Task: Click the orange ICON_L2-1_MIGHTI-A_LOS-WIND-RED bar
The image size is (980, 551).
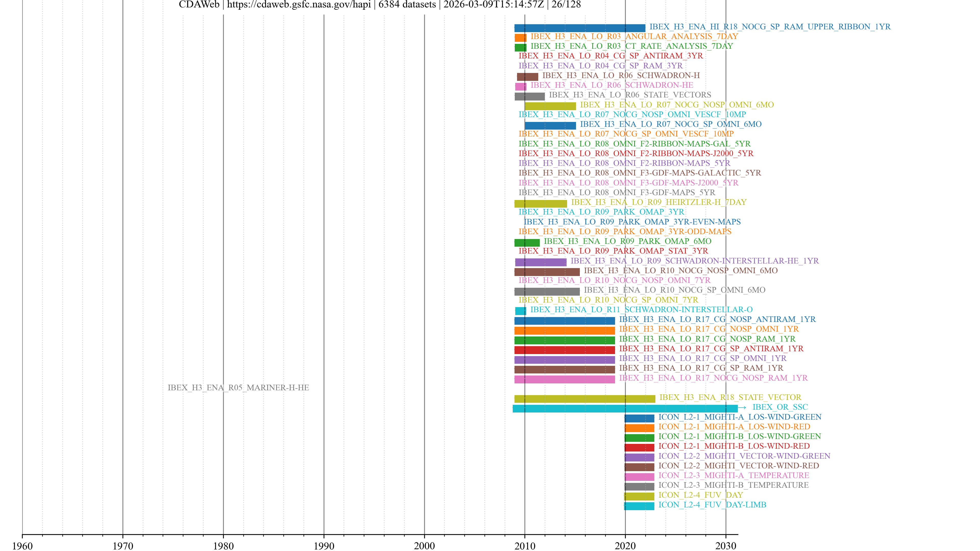Action: pyautogui.click(x=639, y=428)
